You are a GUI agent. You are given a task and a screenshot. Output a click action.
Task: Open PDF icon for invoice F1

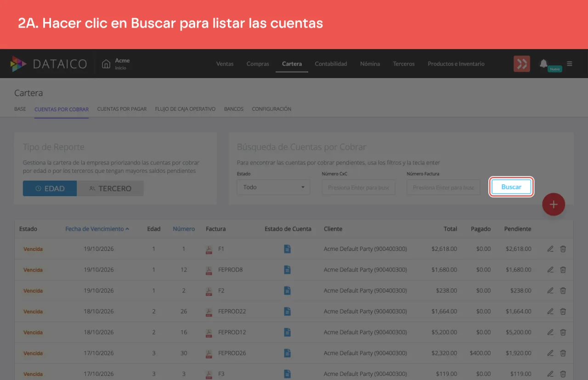[209, 249]
